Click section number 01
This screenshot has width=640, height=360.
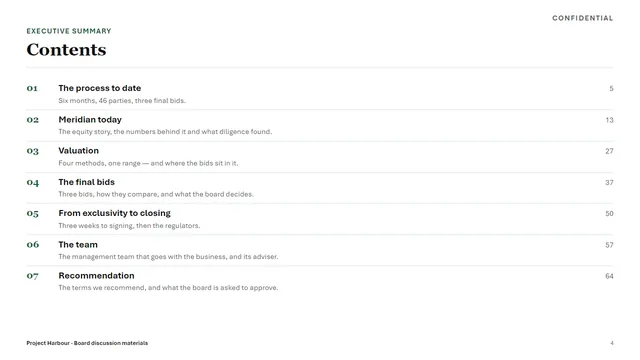click(x=32, y=88)
